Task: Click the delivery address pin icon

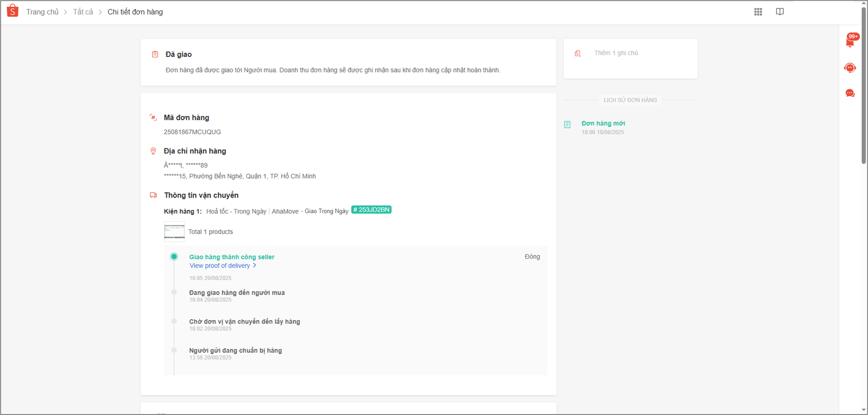Action: (x=153, y=151)
